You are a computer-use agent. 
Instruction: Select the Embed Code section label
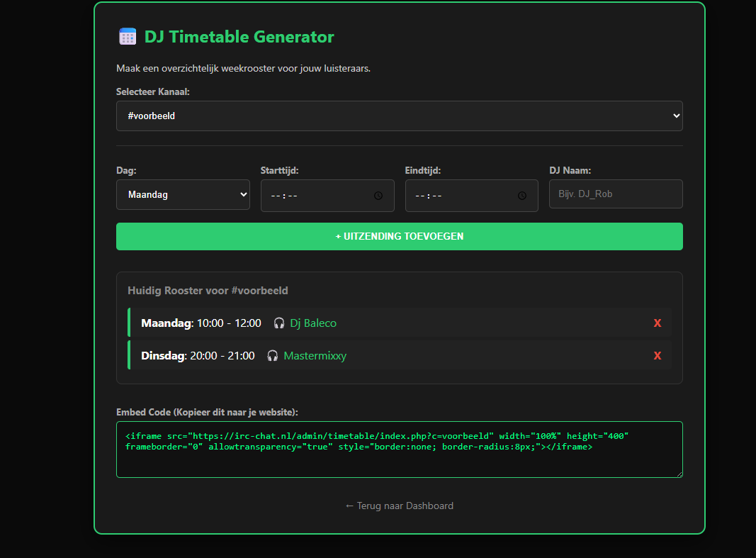tap(207, 413)
